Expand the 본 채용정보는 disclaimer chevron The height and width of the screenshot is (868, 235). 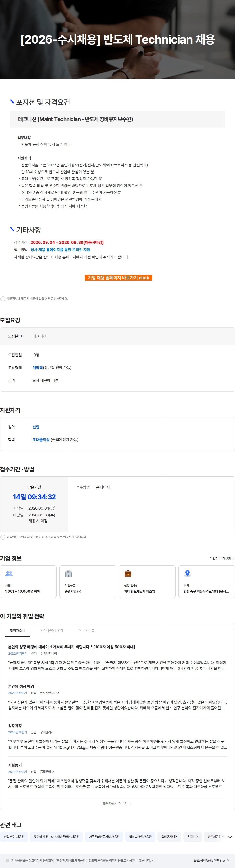coord(153,860)
